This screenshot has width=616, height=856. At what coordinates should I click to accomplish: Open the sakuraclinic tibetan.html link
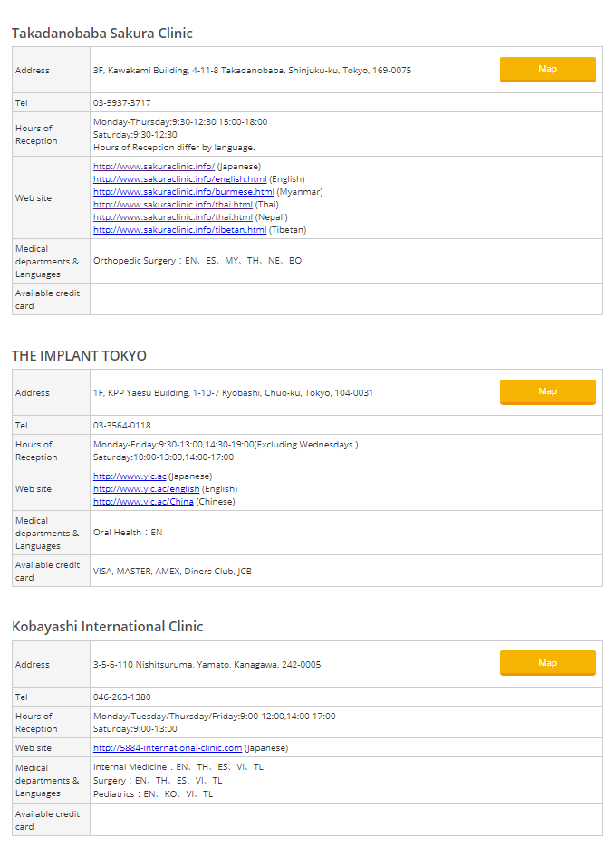point(179,230)
